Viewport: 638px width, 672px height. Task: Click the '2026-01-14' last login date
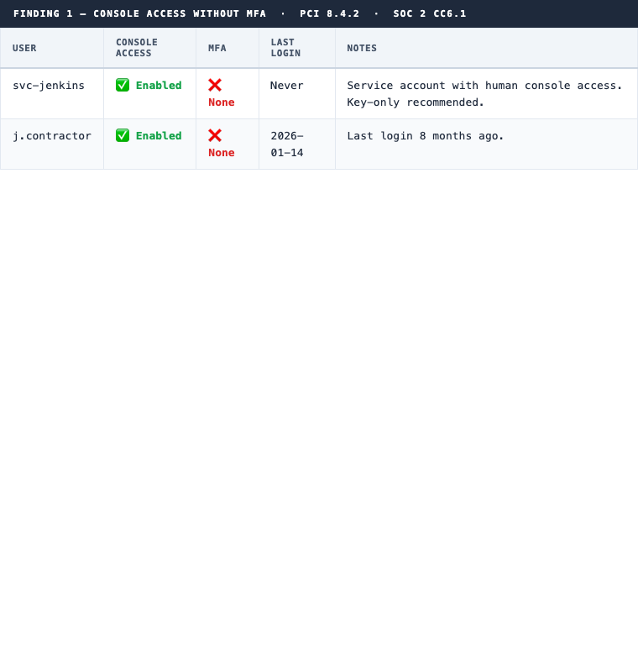tap(287, 144)
